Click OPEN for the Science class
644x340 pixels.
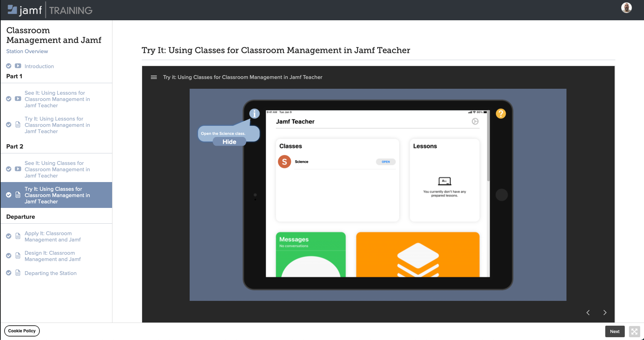tap(386, 162)
